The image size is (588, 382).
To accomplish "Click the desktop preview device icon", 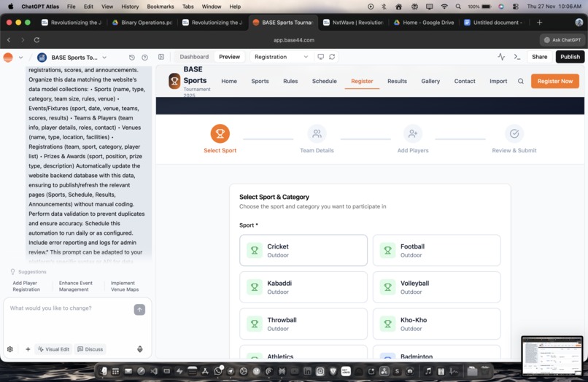I will pyautogui.click(x=320, y=57).
